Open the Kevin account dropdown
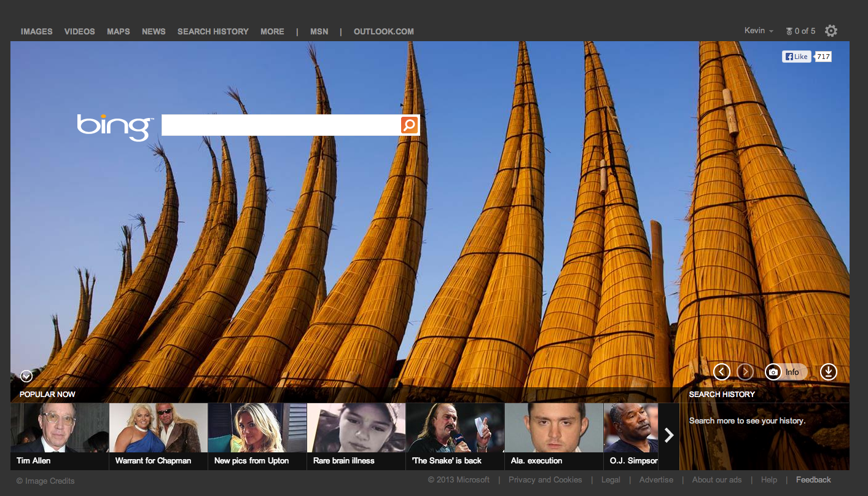The width and height of the screenshot is (868, 496). 759,31
